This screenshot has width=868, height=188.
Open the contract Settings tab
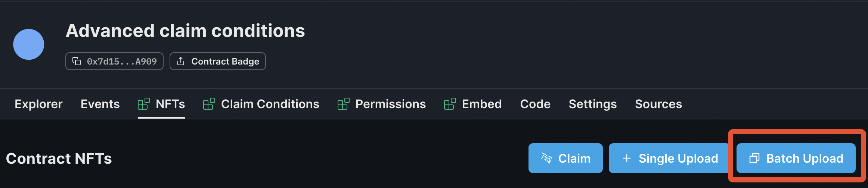[593, 104]
